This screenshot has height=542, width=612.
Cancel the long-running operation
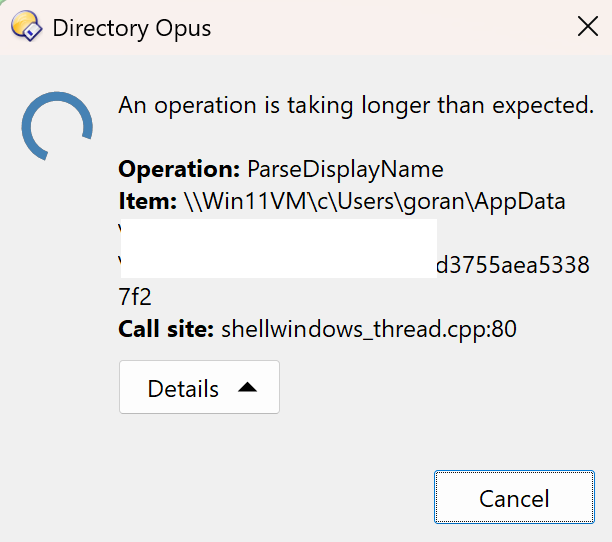click(514, 497)
